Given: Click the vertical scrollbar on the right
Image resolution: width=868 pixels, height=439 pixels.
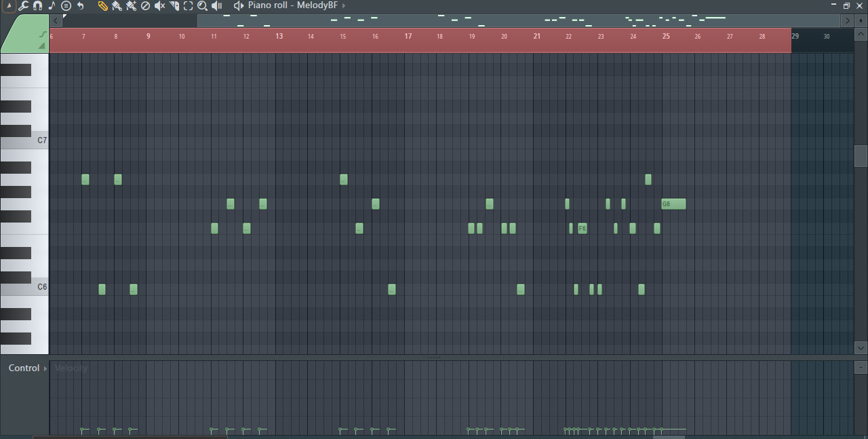Looking at the screenshot, I should 862,157.
